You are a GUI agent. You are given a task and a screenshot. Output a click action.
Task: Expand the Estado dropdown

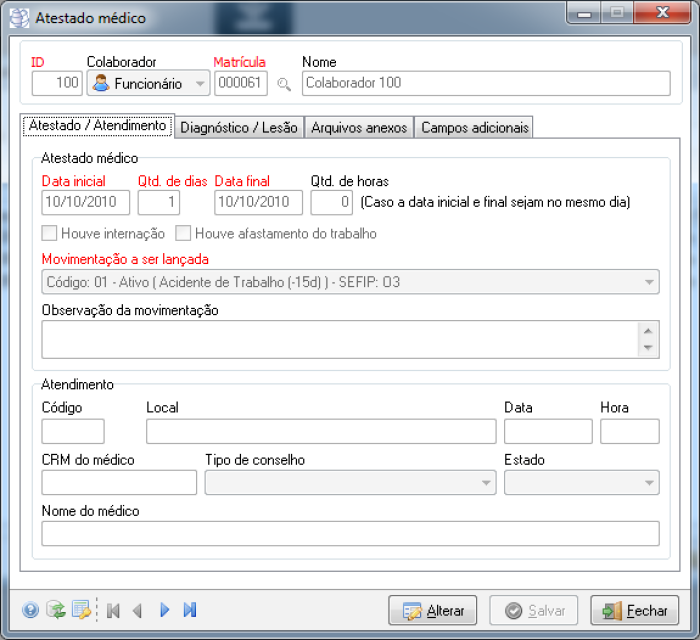point(581,482)
